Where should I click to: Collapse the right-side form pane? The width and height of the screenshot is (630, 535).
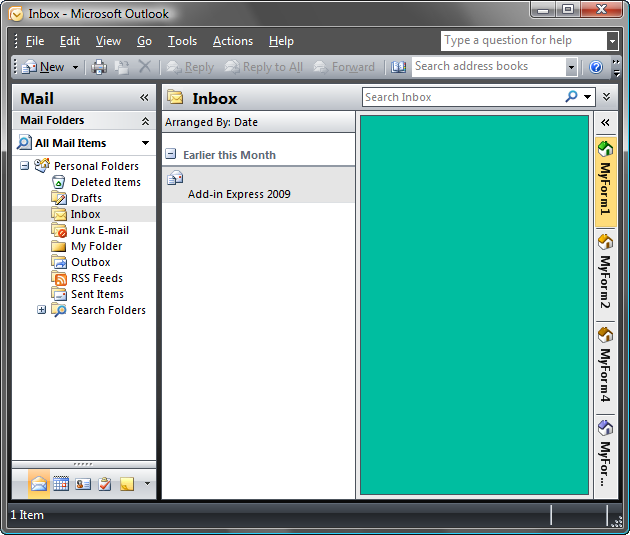(x=605, y=123)
